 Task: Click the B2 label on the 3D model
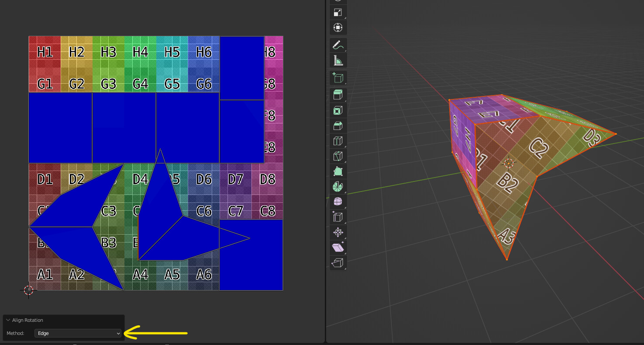507,183
